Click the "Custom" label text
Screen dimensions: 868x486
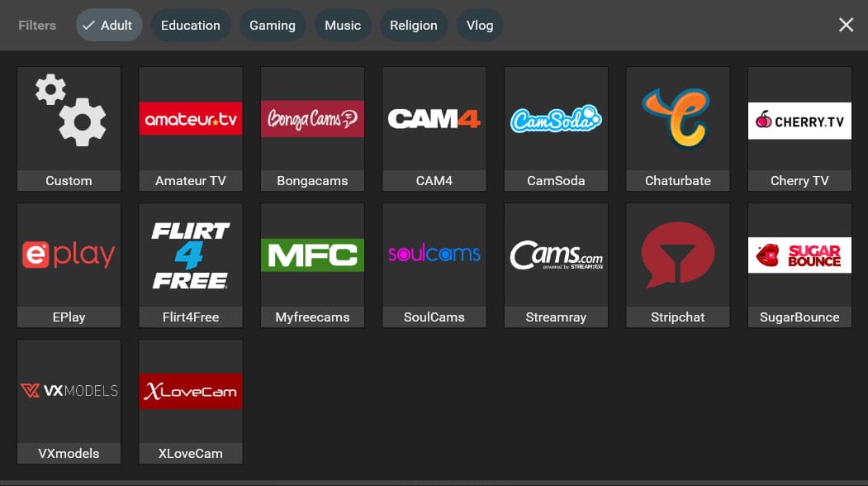pyautogui.click(x=69, y=181)
